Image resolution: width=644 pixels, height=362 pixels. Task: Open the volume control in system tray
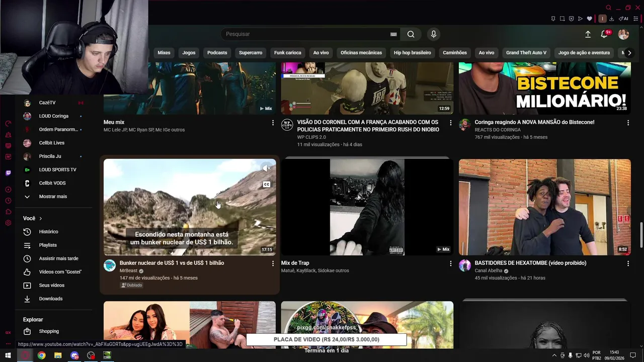[x=586, y=355]
